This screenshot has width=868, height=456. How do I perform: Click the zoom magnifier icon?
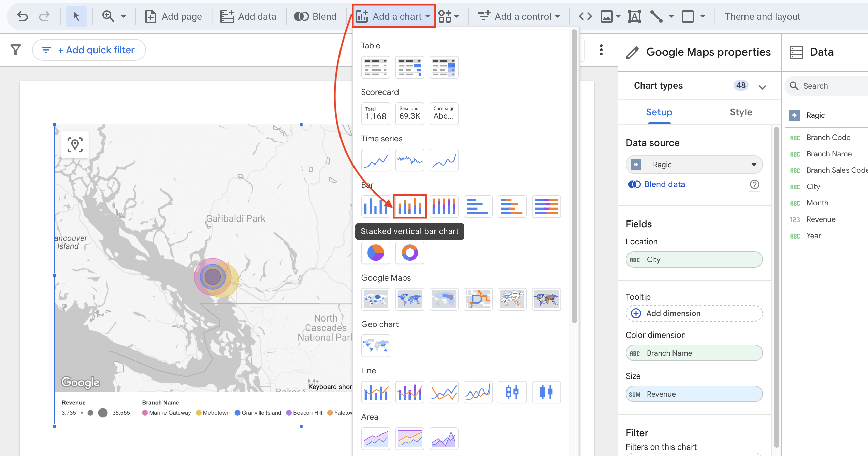[108, 16]
